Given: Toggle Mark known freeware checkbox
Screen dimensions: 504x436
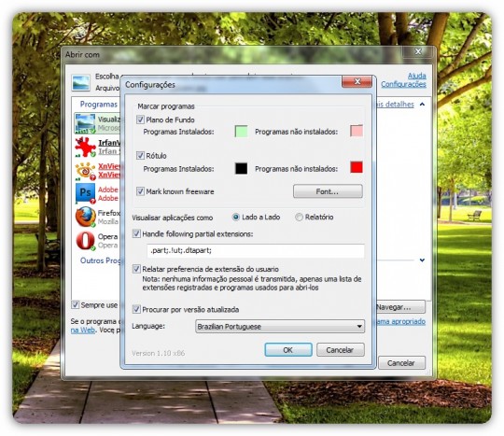Looking at the screenshot, I should tap(140, 191).
